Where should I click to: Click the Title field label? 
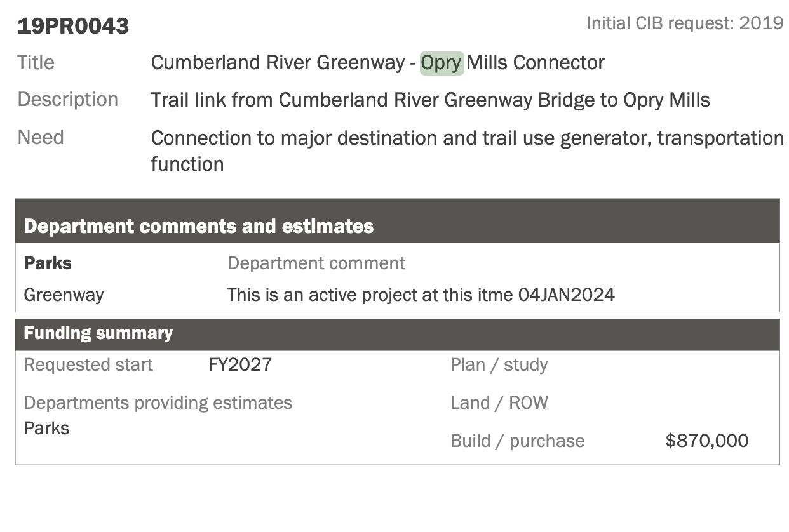pos(36,63)
